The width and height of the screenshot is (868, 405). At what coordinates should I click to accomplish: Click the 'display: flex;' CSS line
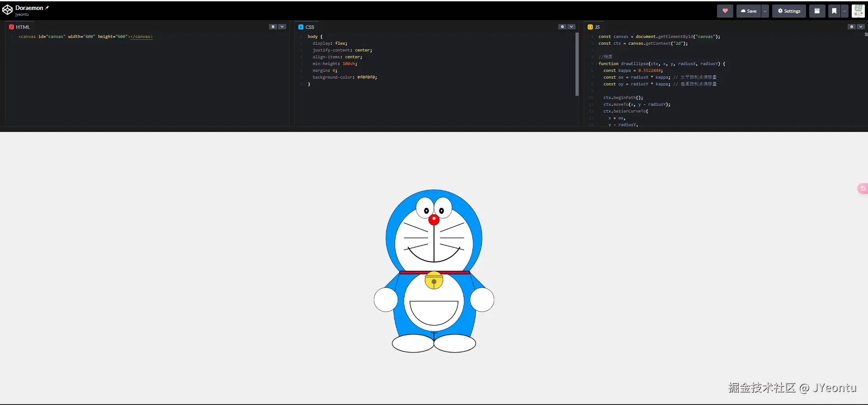tap(330, 43)
